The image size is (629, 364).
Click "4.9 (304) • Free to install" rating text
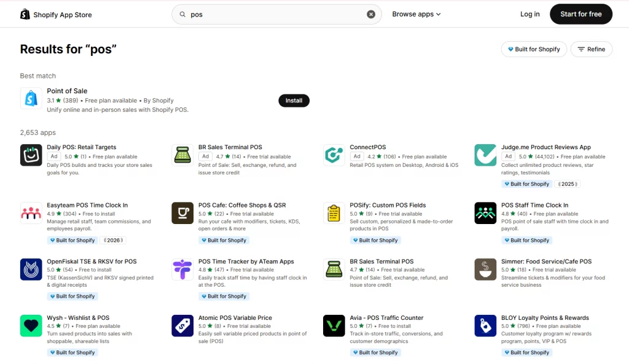(81, 214)
